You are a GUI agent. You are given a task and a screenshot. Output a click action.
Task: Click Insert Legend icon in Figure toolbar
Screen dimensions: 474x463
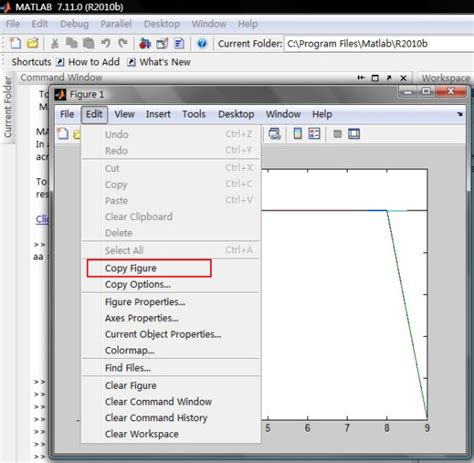[314, 134]
